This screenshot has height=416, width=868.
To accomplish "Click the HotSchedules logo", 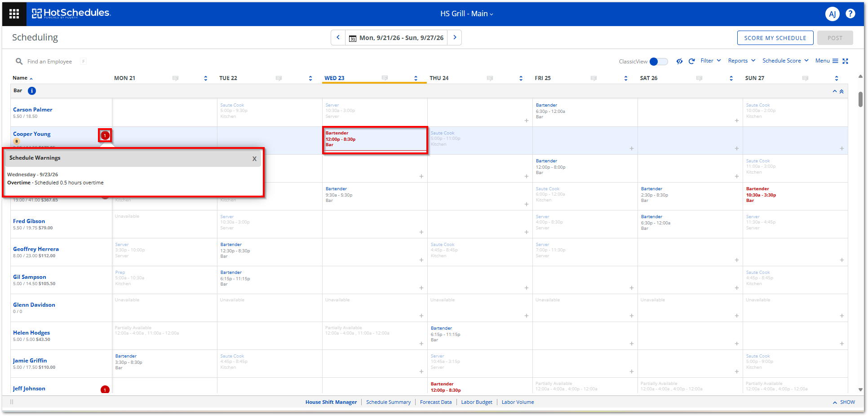I will tap(71, 13).
